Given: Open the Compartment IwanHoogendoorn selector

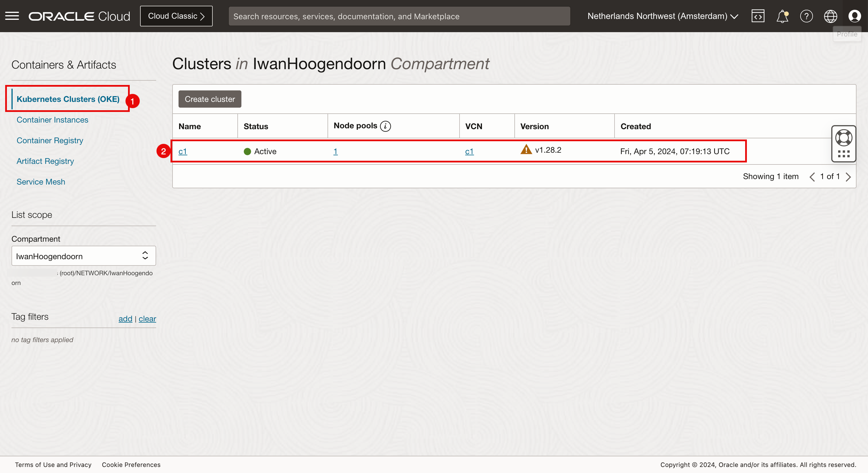Looking at the screenshot, I should pos(84,256).
